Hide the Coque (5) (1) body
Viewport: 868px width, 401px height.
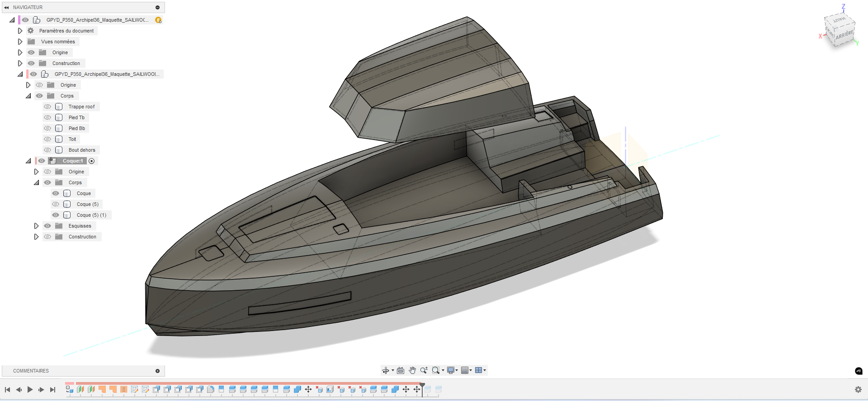(56, 215)
